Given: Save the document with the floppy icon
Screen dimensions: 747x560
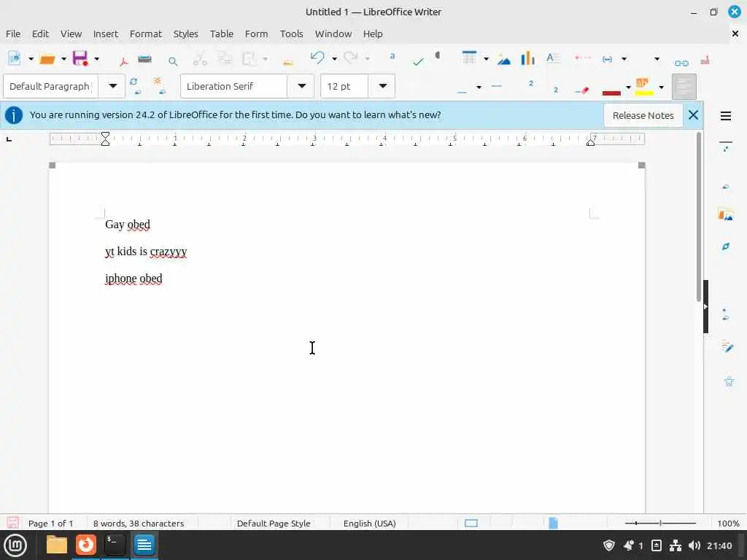Looking at the screenshot, I should [80, 58].
